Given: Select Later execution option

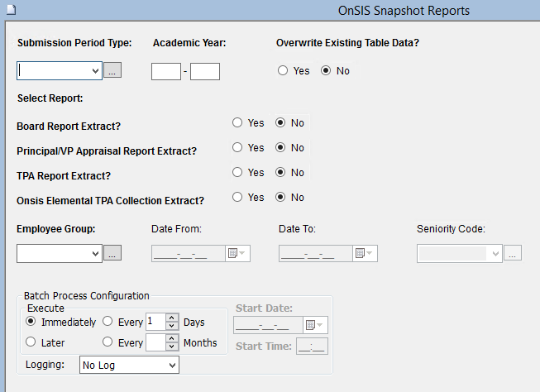Looking at the screenshot, I should coord(31,342).
